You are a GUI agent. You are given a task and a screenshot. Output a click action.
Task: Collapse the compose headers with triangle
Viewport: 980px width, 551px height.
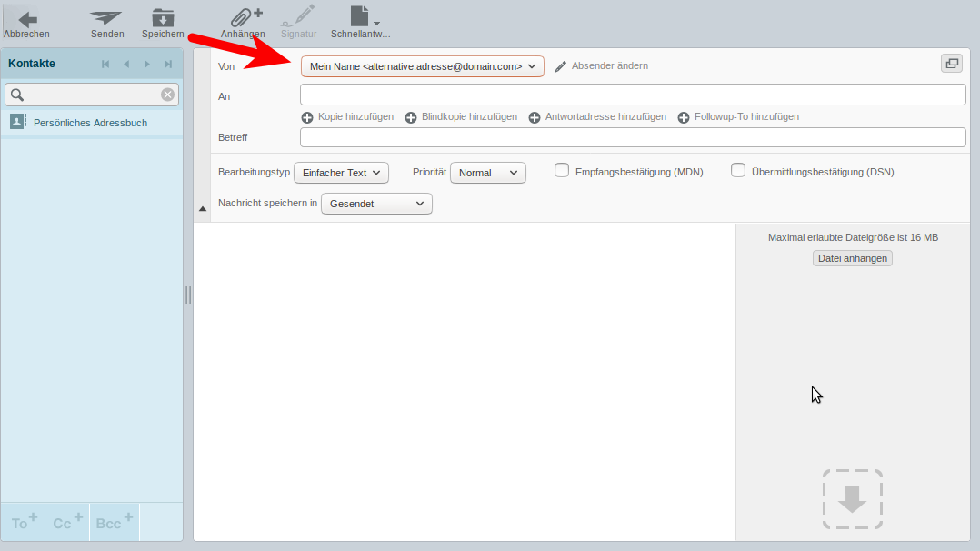[203, 208]
